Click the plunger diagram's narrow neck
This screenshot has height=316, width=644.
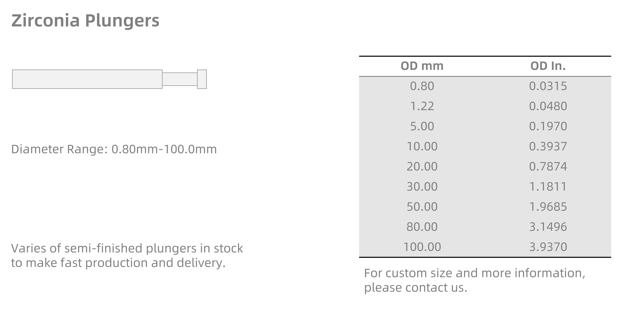click(180, 79)
